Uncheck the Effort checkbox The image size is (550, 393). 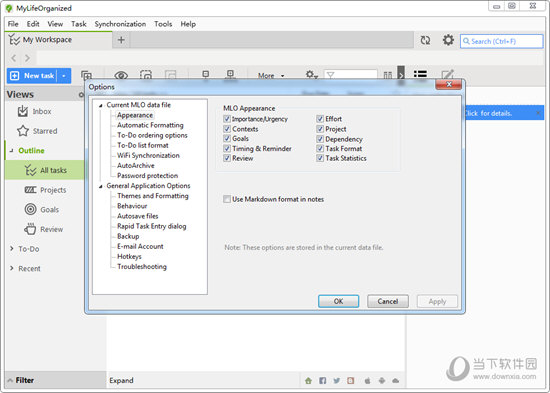click(x=320, y=119)
